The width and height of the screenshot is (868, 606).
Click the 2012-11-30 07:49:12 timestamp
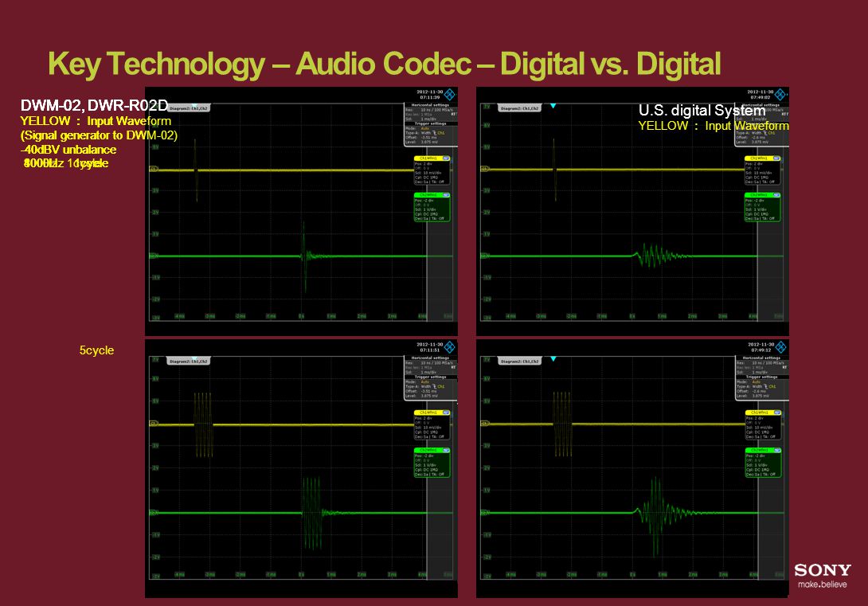click(760, 347)
